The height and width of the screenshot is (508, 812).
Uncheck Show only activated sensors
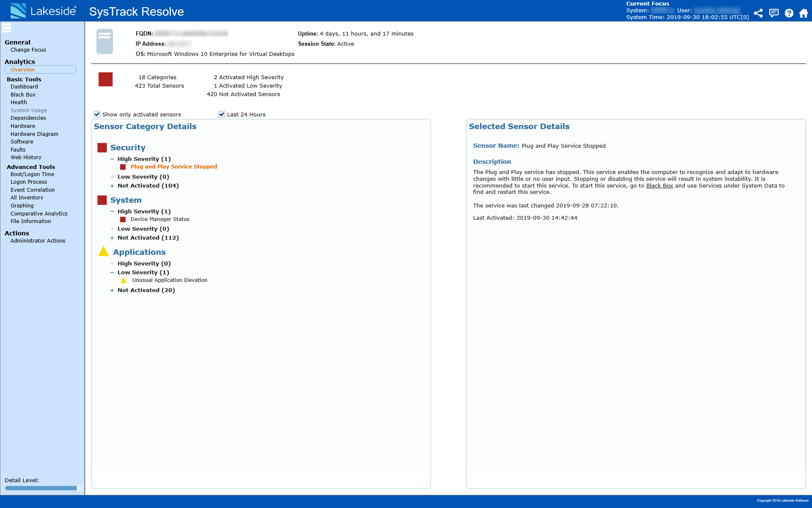coord(97,114)
